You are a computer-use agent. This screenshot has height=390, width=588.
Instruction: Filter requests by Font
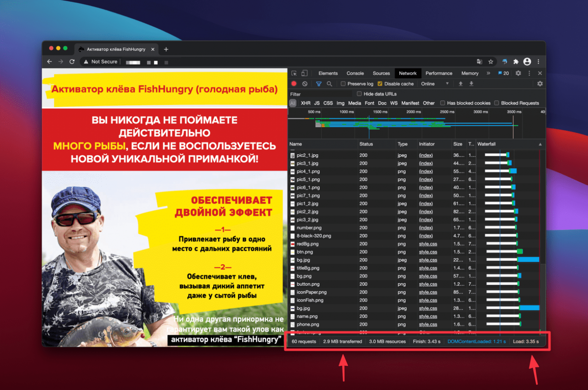coord(370,103)
